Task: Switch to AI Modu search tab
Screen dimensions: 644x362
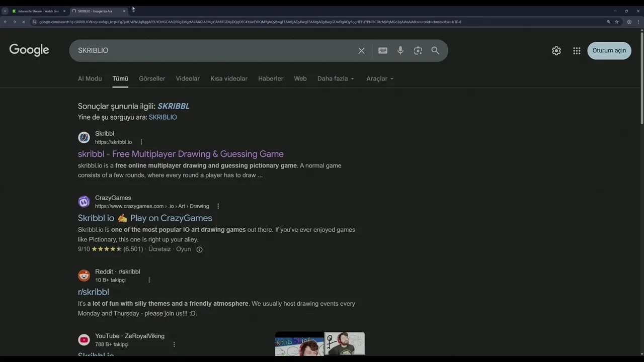Action: tap(90, 78)
